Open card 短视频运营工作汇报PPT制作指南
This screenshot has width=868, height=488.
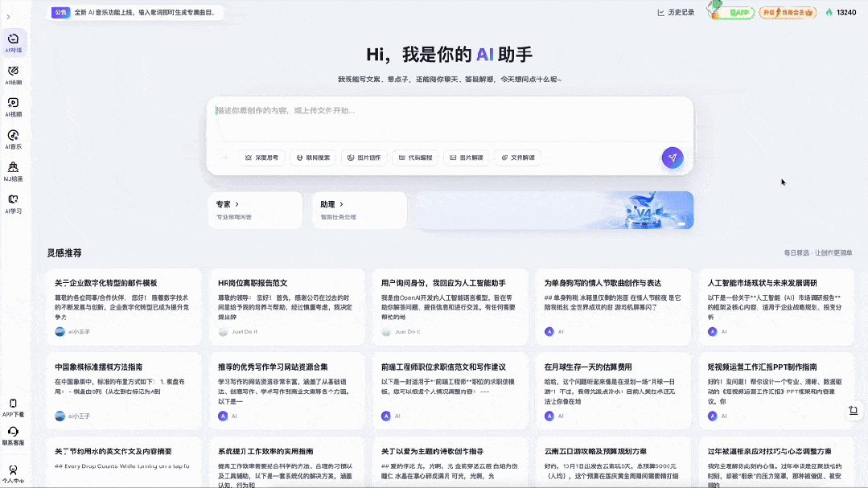pos(776,392)
